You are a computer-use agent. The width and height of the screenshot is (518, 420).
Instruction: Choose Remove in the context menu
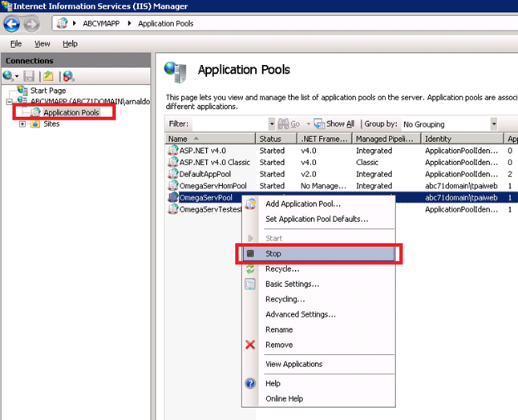[279, 345]
